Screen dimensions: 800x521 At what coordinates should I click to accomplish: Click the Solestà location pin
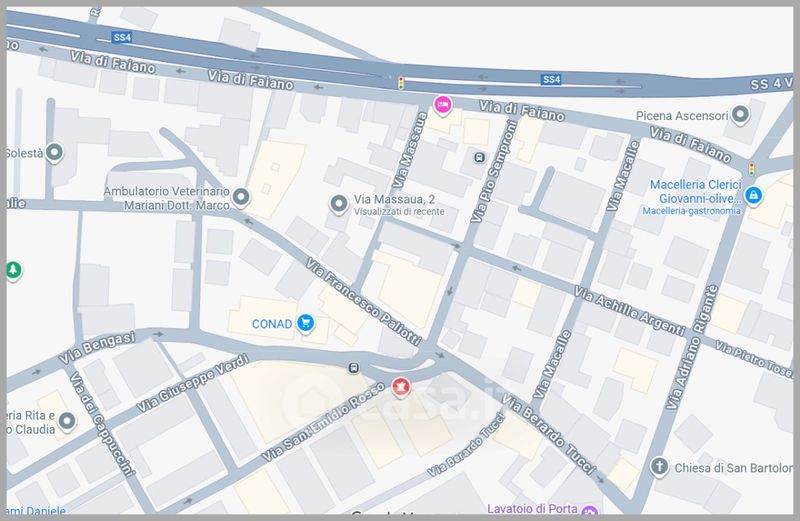(x=55, y=153)
